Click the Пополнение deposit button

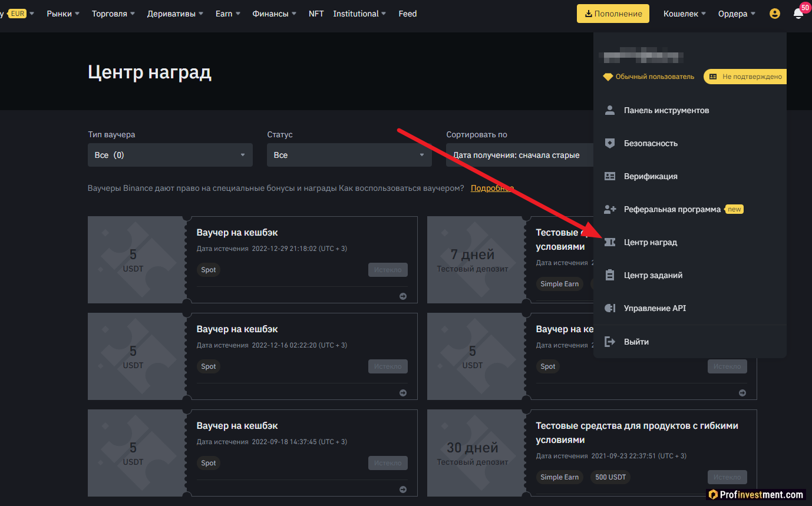(x=613, y=14)
